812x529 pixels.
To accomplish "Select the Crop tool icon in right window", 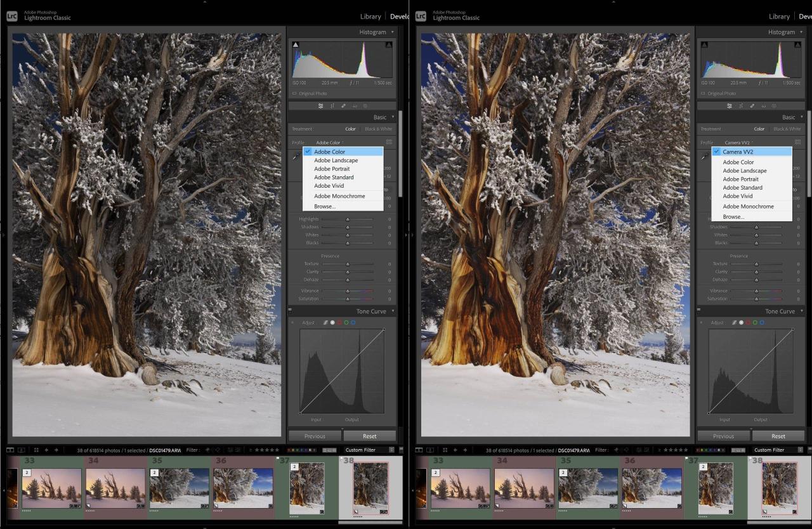I will coord(740,106).
